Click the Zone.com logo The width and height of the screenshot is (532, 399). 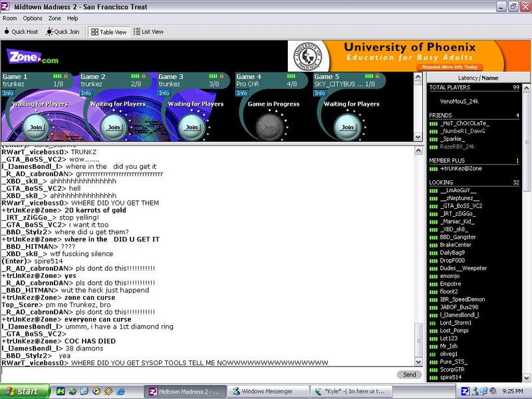(33, 57)
